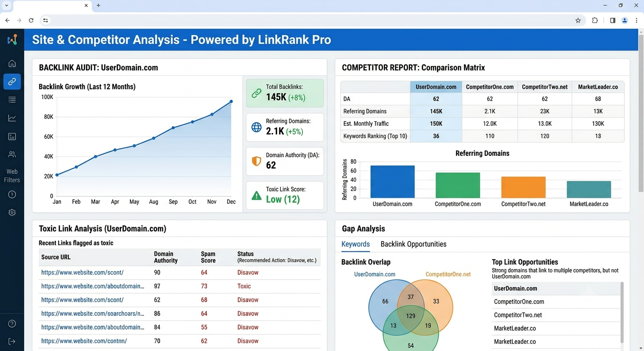Switch to Backlink Opportunities tab
The width and height of the screenshot is (644, 351).
click(x=413, y=244)
